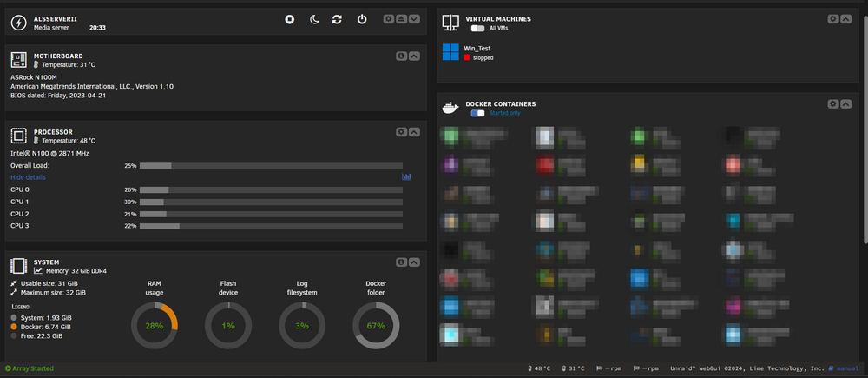Show the CPU load chart icon
Image resolution: width=868 pixels, height=378 pixels.
(407, 176)
